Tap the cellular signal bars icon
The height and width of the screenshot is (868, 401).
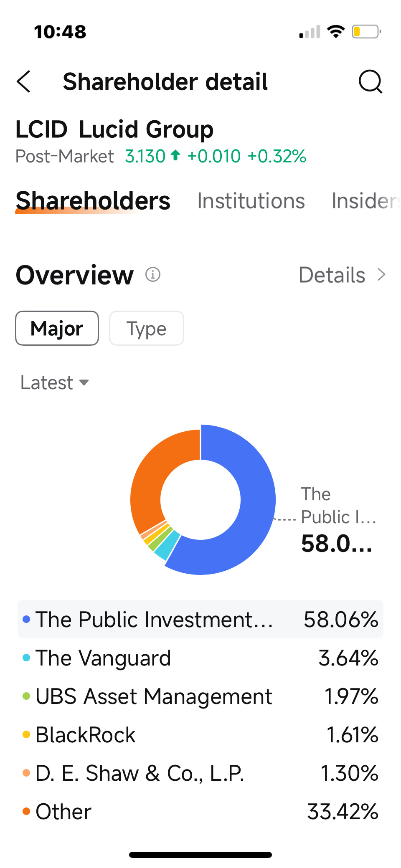click(x=310, y=32)
